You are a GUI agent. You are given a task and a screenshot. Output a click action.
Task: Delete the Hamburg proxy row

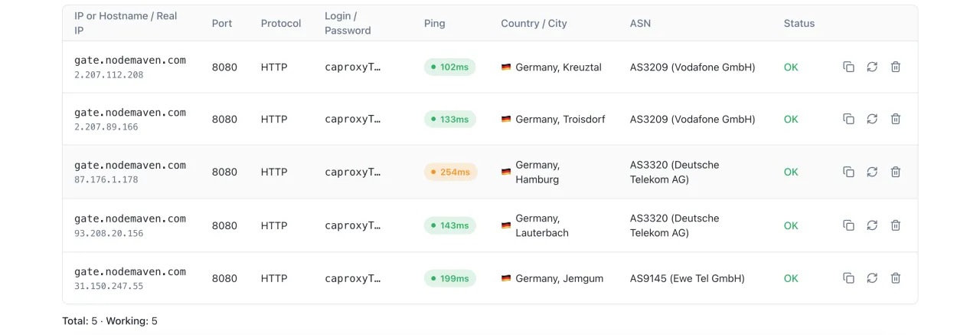[896, 172]
